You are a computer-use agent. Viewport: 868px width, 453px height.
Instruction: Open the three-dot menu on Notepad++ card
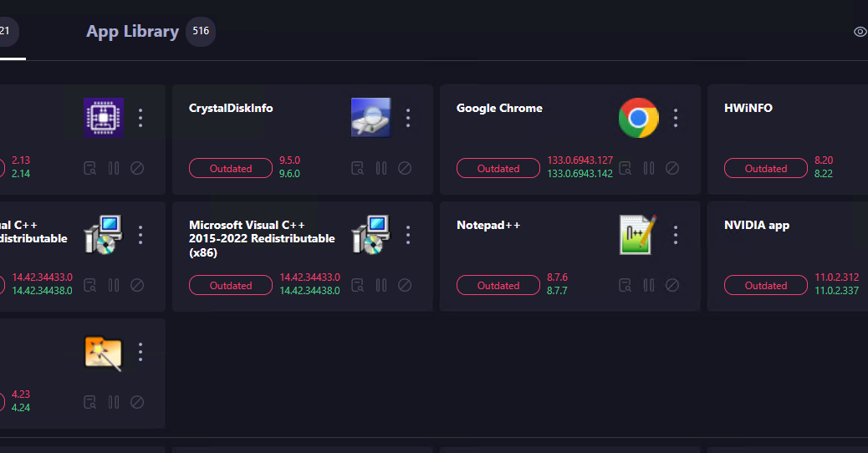676,235
